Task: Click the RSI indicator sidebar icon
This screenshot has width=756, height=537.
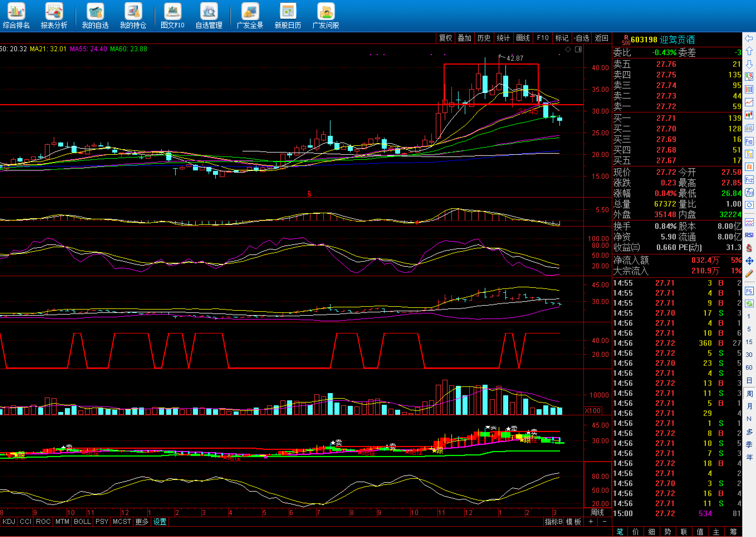Action: (x=749, y=235)
